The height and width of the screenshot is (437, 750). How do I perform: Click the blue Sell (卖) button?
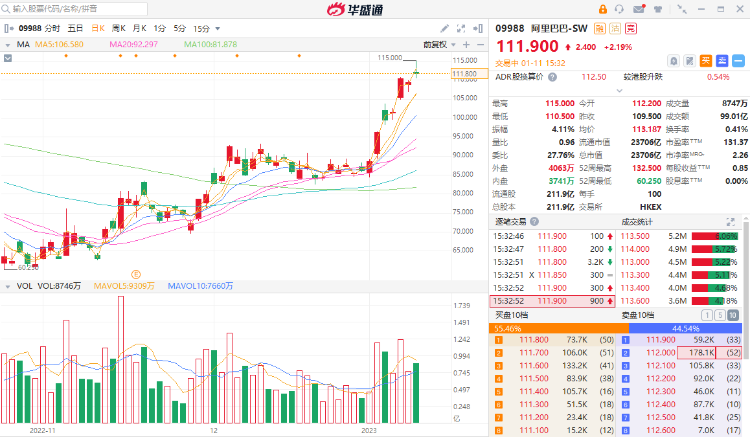(722, 61)
